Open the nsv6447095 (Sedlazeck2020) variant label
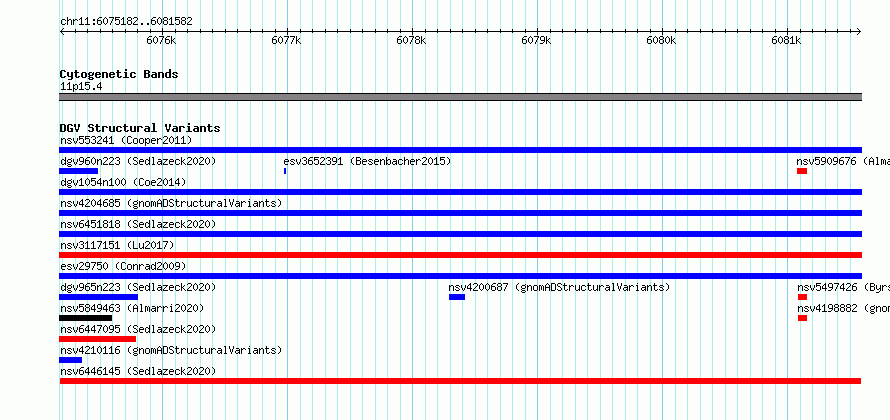The width and height of the screenshot is (890, 420). coord(138,329)
